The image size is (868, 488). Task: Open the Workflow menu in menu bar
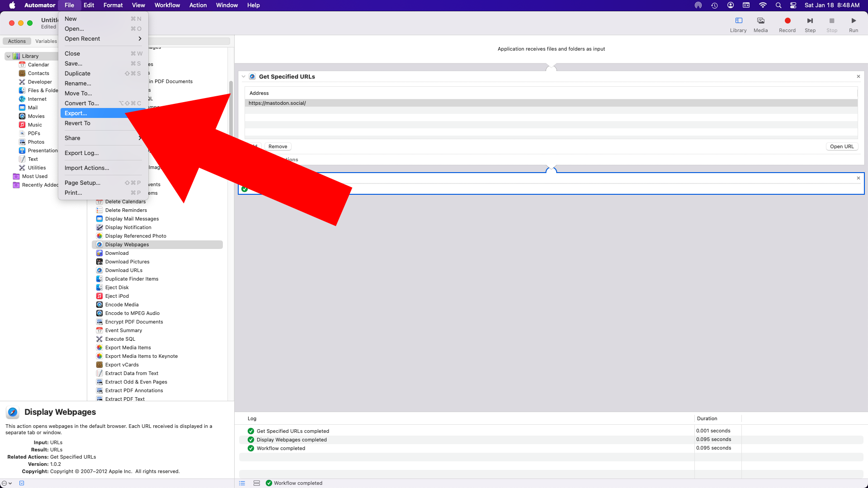pos(167,5)
